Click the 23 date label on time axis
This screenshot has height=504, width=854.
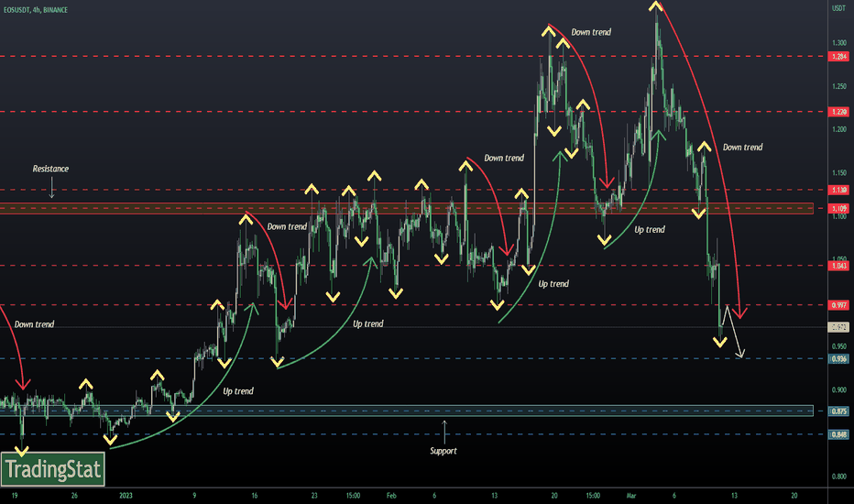[314, 495]
